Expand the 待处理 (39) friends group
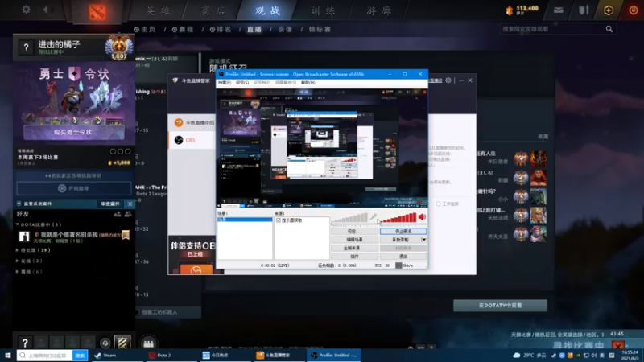Screen dimensions: 644x362 (x=17, y=250)
